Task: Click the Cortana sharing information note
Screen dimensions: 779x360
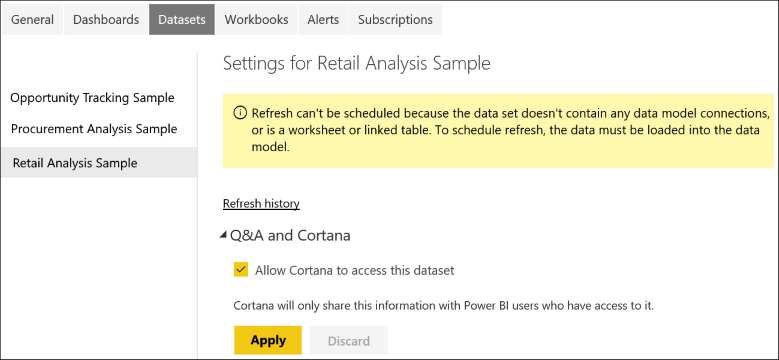Action: click(x=444, y=305)
